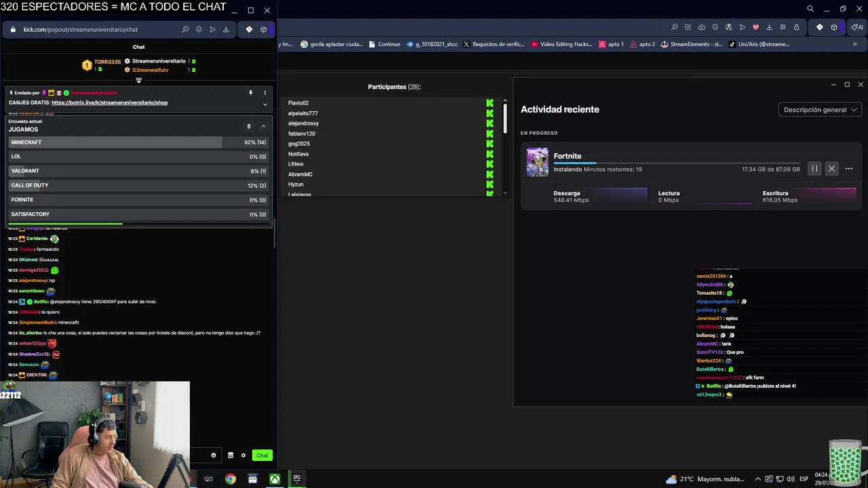Open the apto 1 bookmark
The width and height of the screenshot is (868, 488).
611,44
